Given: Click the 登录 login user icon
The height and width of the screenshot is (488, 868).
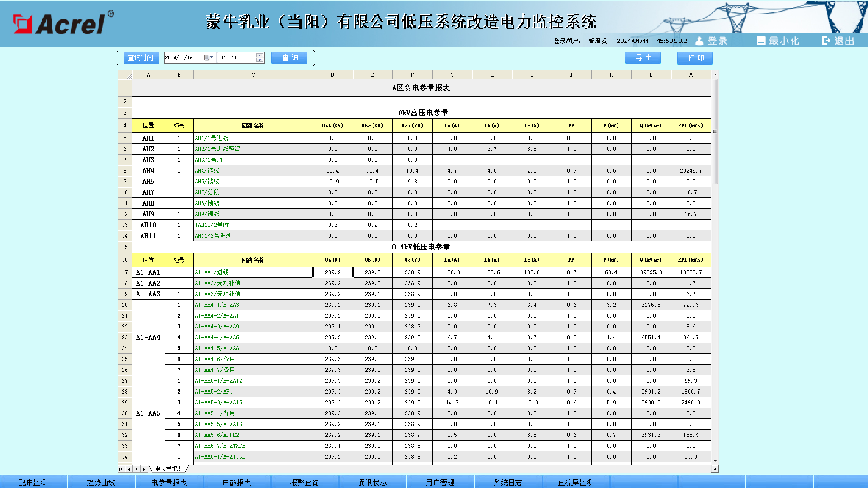Looking at the screenshot, I should click(x=699, y=41).
